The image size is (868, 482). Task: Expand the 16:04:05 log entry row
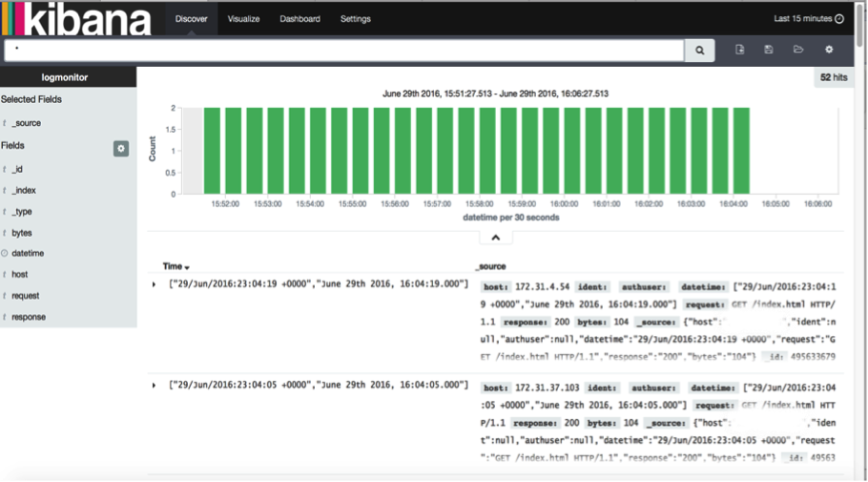[154, 385]
